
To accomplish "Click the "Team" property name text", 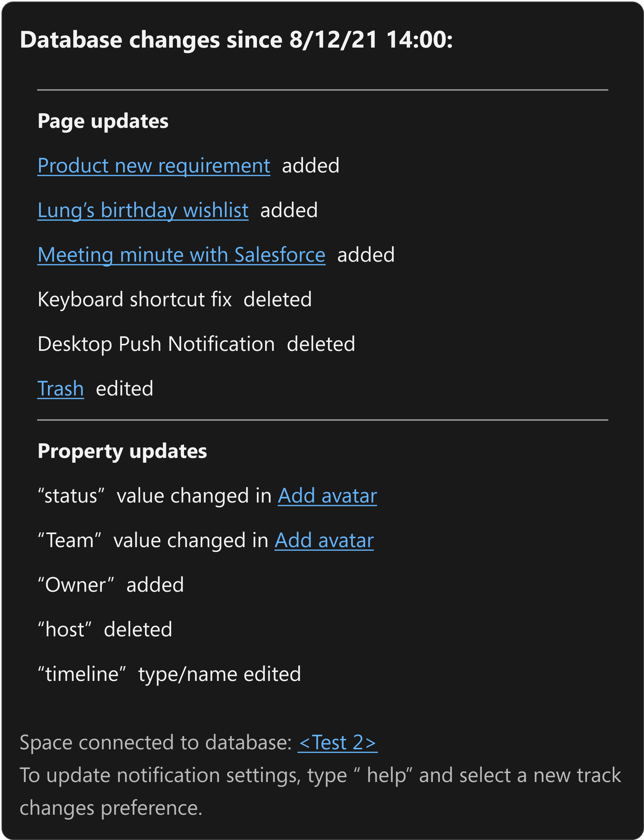I will click(x=70, y=540).
